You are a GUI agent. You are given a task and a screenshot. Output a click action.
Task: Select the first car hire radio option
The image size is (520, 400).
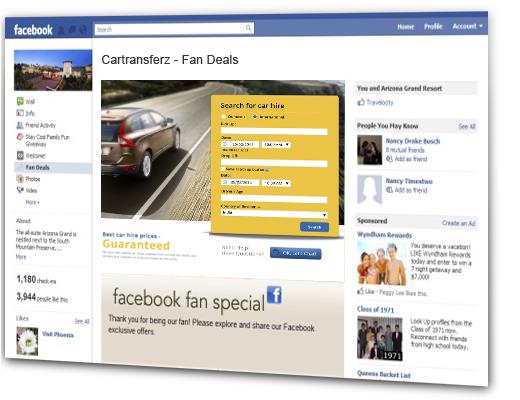pyautogui.click(x=223, y=117)
